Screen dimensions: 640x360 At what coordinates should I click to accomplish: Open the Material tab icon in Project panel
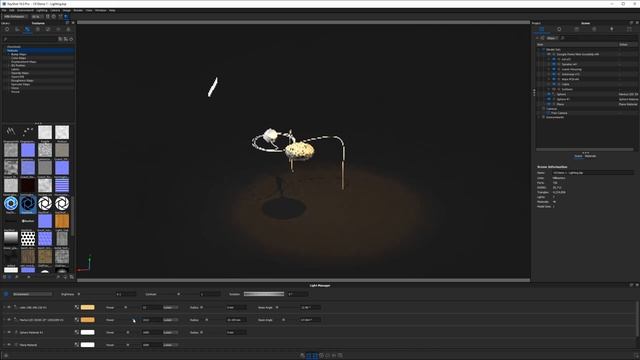pos(559,29)
